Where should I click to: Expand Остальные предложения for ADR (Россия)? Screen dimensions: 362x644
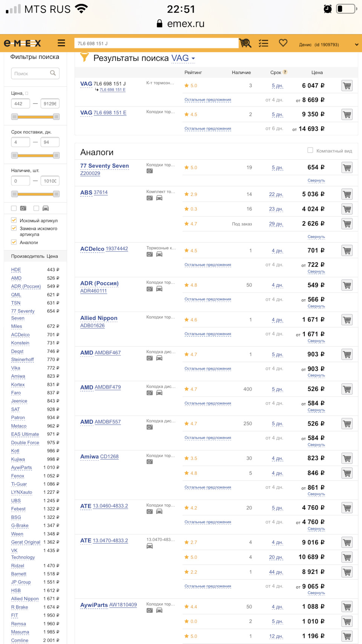(x=208, y=299)
